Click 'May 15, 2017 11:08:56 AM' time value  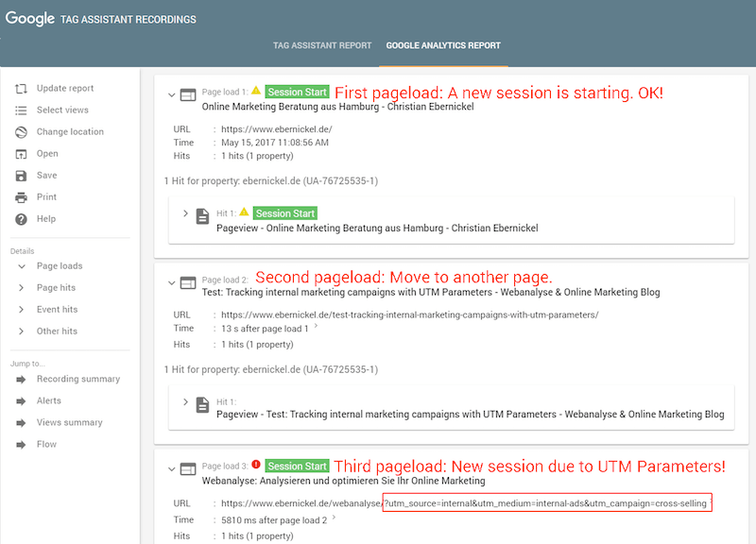pos(275,143)
